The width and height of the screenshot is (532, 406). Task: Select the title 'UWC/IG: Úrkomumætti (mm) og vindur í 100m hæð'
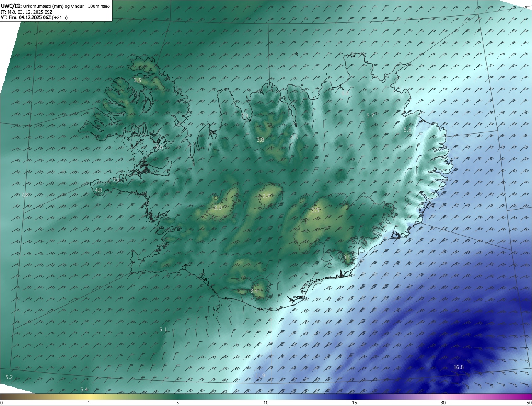pos(55,6)
